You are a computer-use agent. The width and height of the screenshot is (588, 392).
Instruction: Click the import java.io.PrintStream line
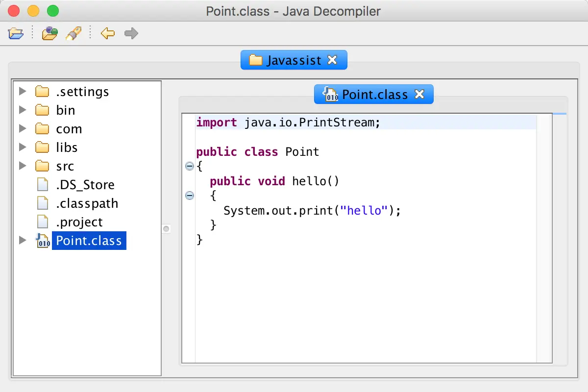click(x=288, y=122)
